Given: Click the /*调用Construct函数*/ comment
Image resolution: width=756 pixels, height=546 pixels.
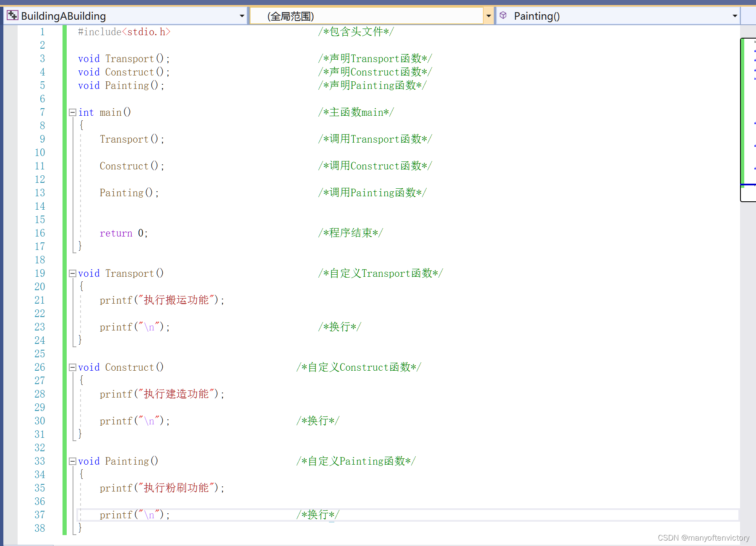Looking at the screenshot, I should pyautogui.click(x=375, y=166).
